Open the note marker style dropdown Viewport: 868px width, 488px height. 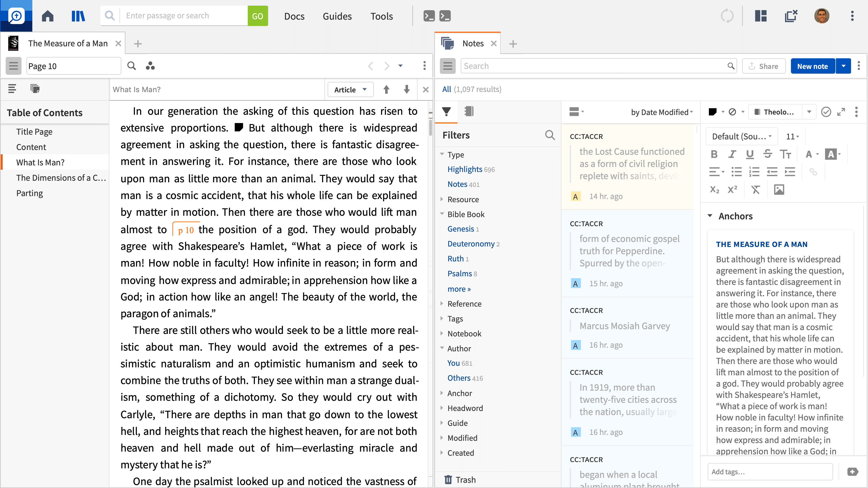[x=716, y=112]
